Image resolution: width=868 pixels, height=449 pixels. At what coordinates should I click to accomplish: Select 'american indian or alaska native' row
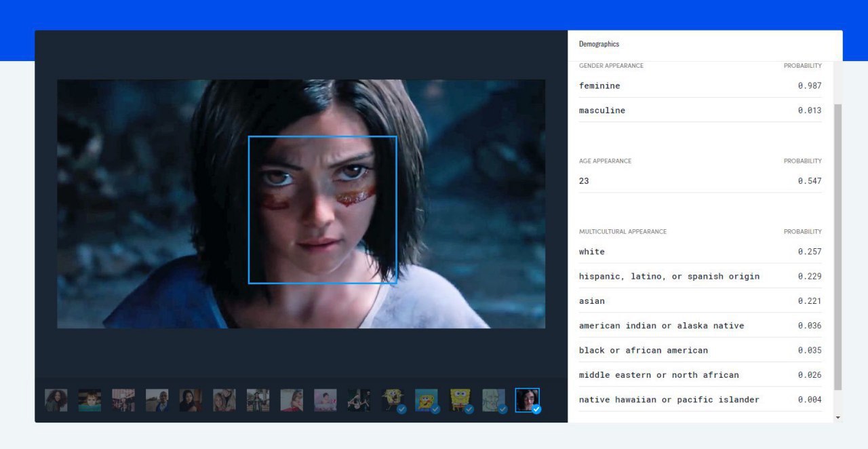(x=701, y=326)
